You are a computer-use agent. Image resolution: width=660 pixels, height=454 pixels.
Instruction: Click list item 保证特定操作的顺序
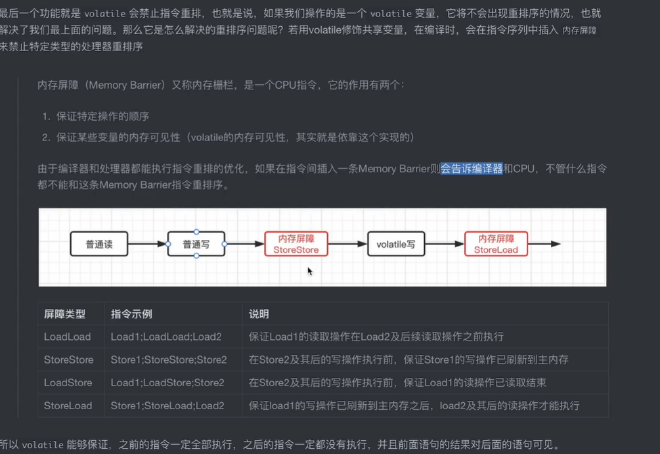103,117
